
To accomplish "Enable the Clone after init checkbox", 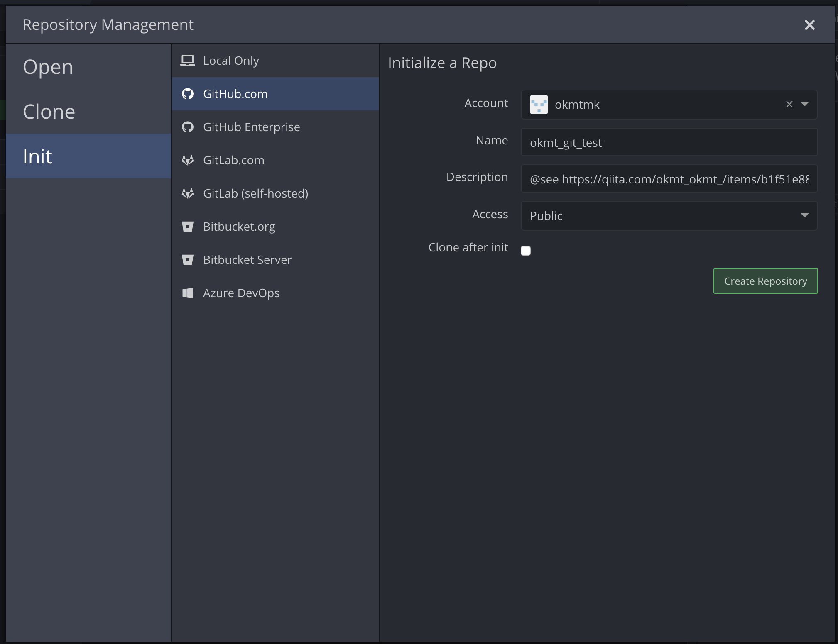I will (x=525, y=251).
